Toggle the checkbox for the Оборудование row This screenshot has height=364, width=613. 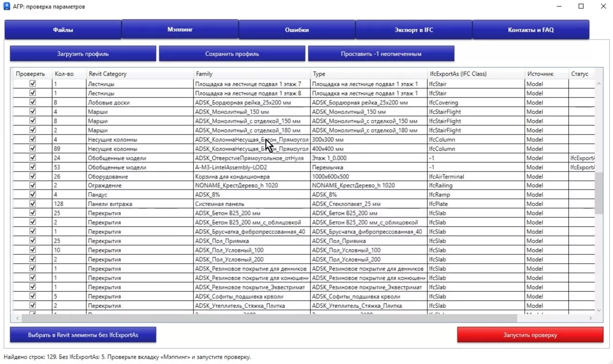[33, 176]
